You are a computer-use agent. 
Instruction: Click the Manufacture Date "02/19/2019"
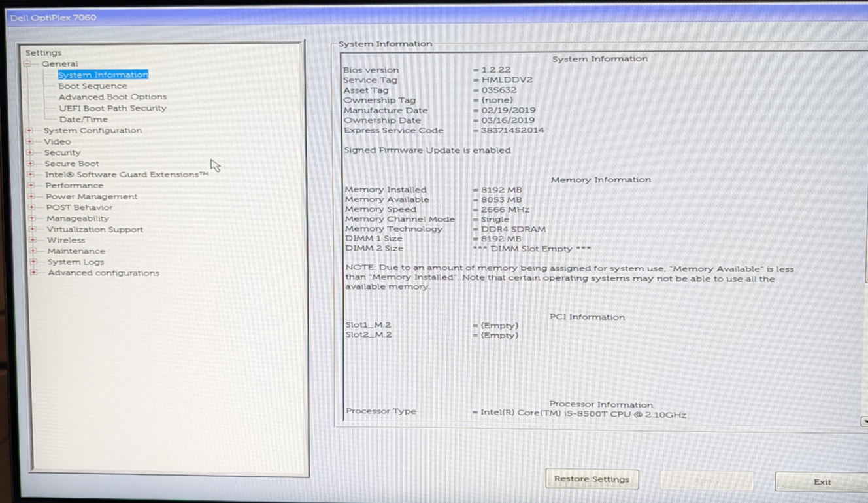pyautogui.click(x=508, y=111)
